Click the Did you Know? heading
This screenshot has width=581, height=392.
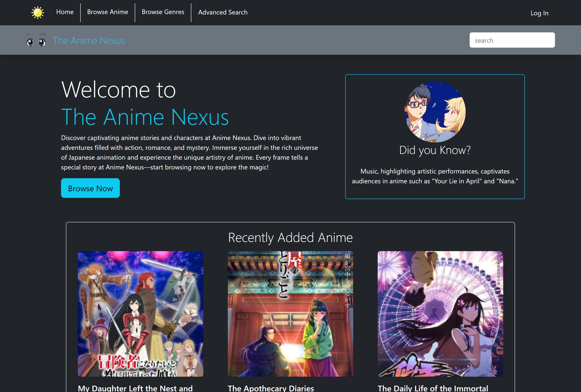(x=435, y=150)
